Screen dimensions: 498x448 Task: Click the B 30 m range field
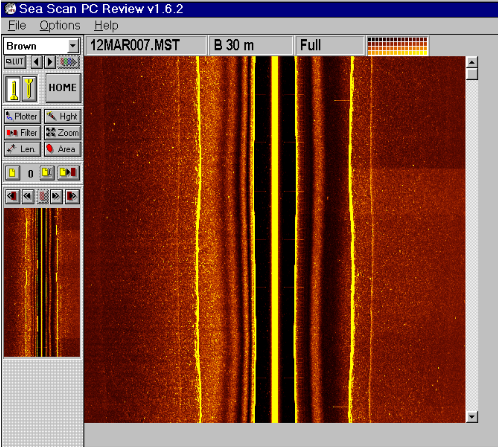(251, 45)
